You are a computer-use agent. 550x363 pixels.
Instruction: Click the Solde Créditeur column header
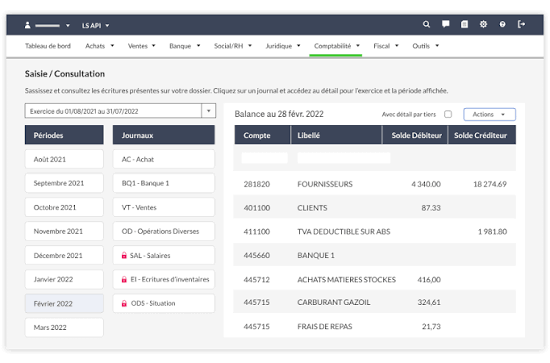pyautogui.click(x=482, y=135)
